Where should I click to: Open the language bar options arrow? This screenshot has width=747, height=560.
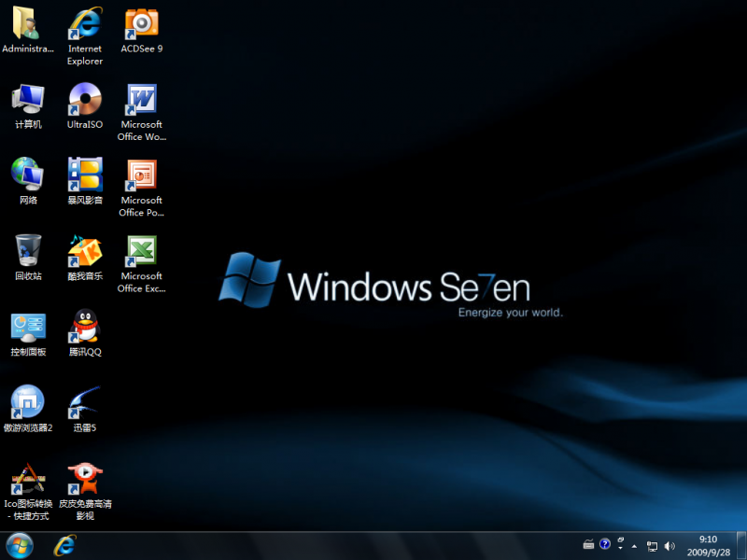pos(620,548)
